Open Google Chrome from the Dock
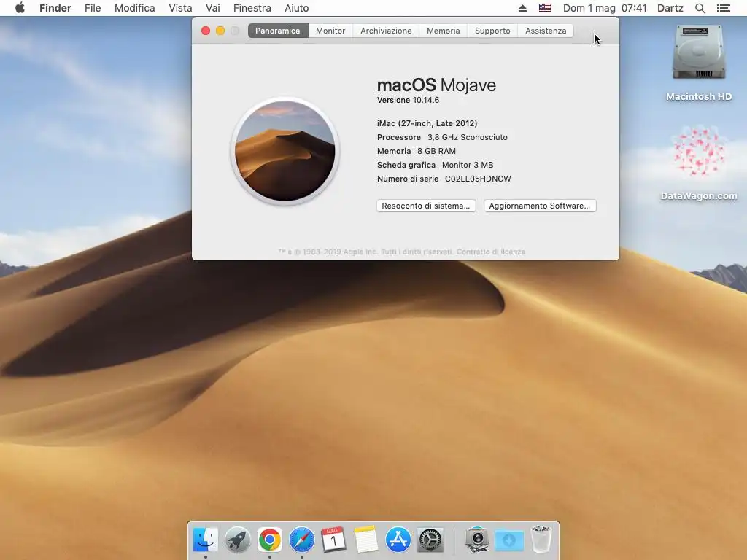This screenshot has width=747, height=560. pyautogui.click(x=270, y=540)
